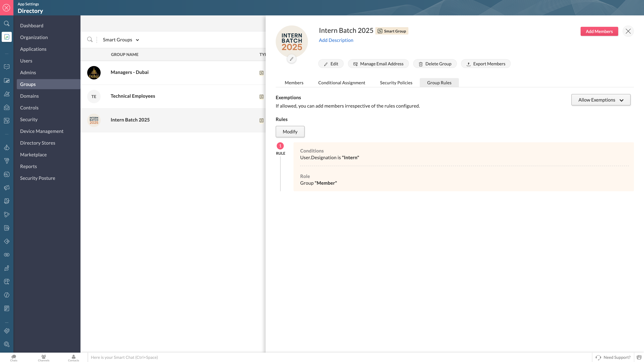Open Channels in bottom bar
Screen dimensions: 644x362
tap(43, 357)
